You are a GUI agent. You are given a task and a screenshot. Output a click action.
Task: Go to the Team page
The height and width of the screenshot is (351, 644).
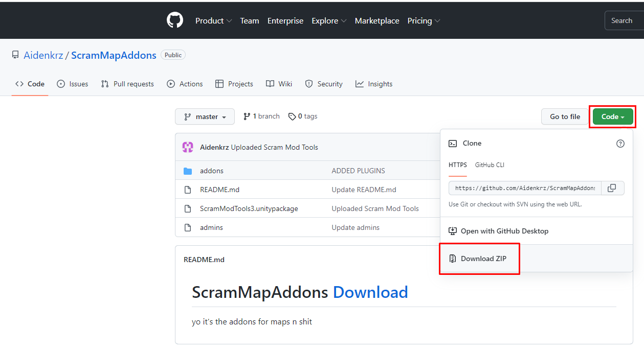click(x=250, y=21)
